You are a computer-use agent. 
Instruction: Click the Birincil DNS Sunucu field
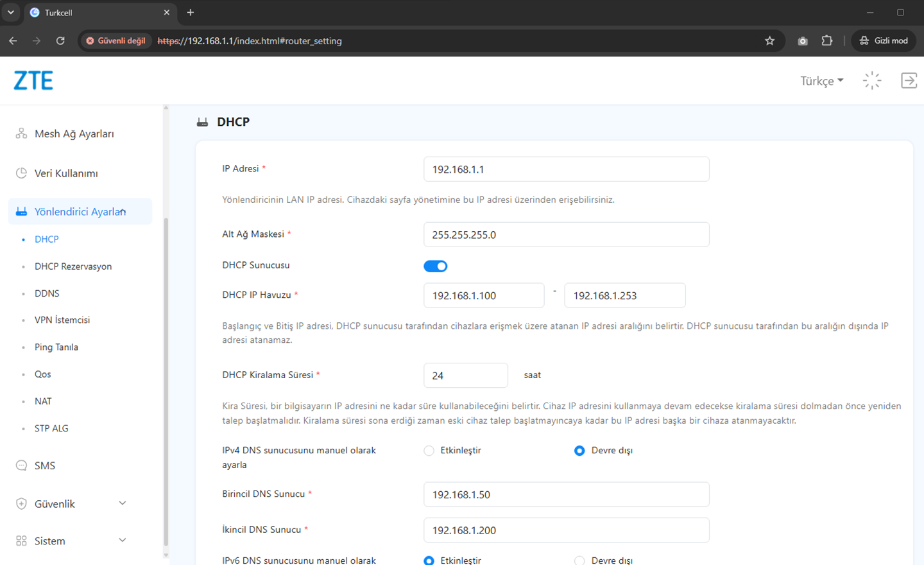coord(567,494)
